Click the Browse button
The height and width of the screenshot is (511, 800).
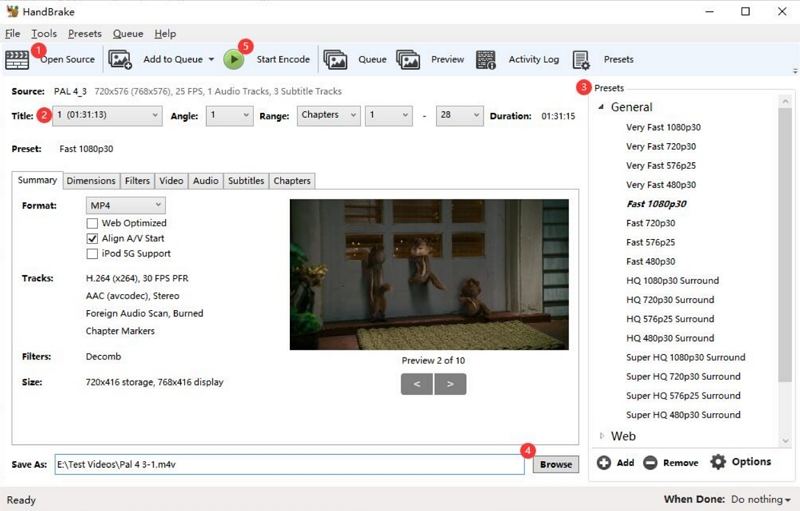555,464
